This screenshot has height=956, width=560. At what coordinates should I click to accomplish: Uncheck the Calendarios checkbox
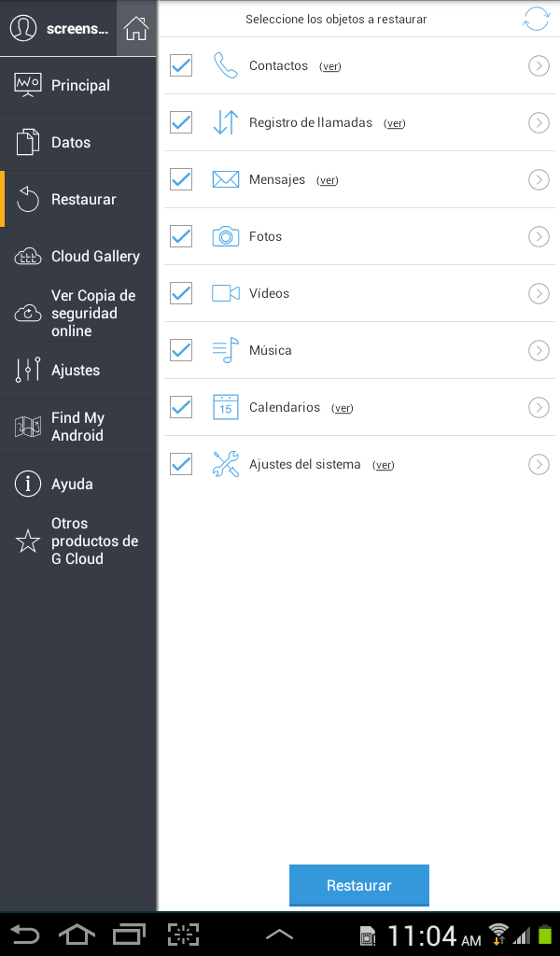point(181,407)
